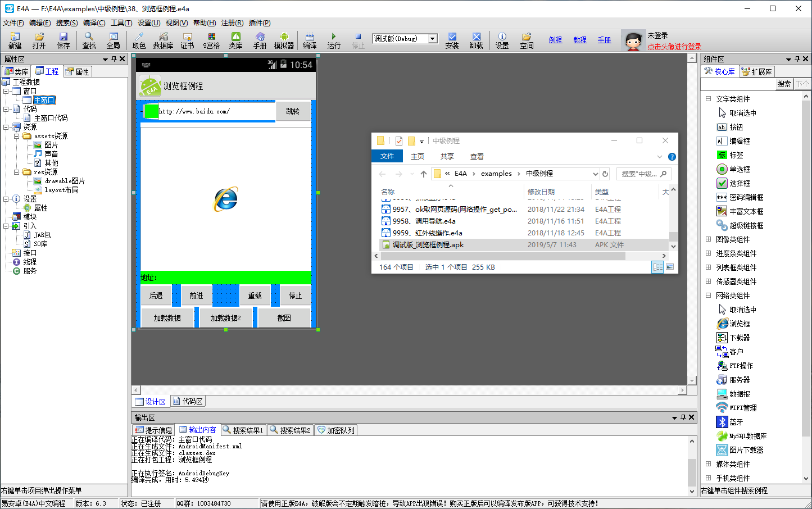Open the 调试版(Debug) build mode dropdown
This screenshot has height=509, width=812.
coord(433,39)
